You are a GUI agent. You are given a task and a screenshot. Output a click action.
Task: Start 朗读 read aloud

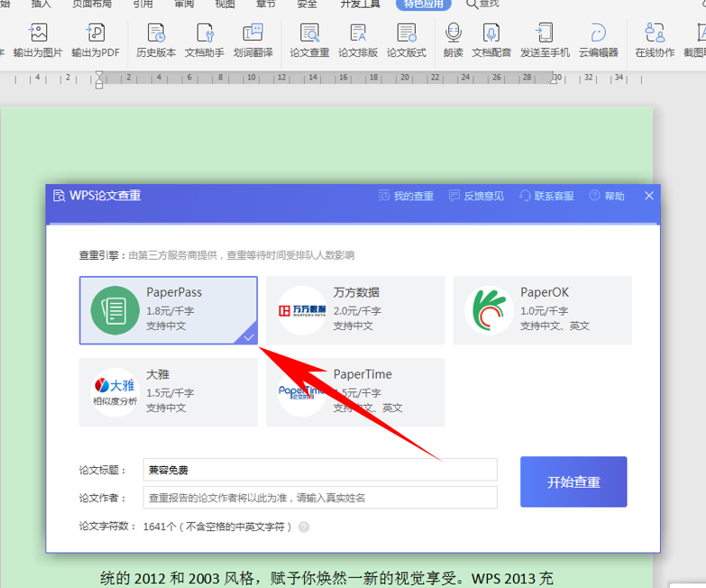point(454,41)
